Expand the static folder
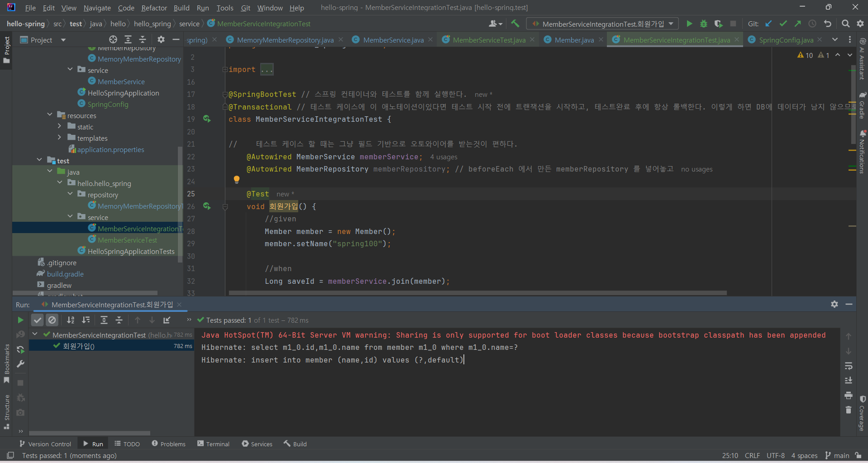 coord(59,126)
